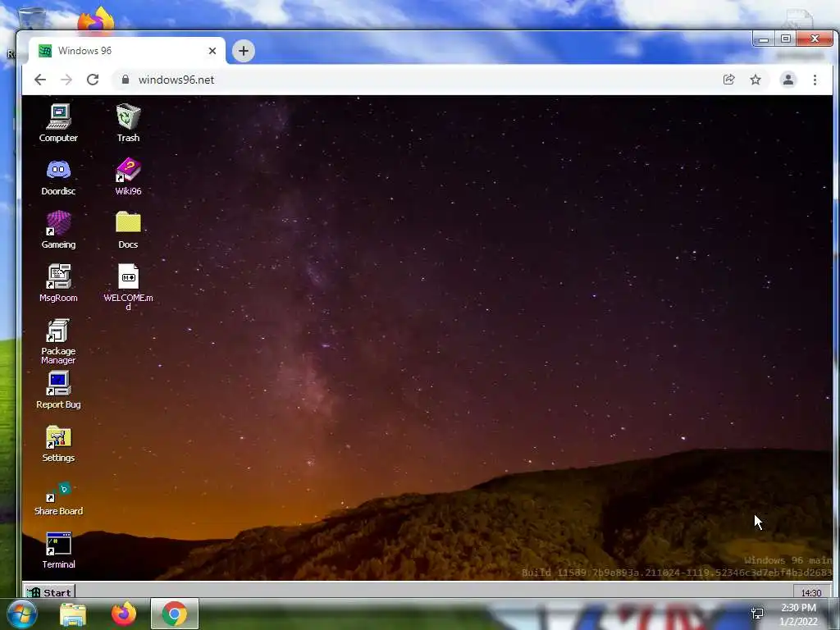
Task: Click the Chrome forward arrow
Action: pos(66,80)
